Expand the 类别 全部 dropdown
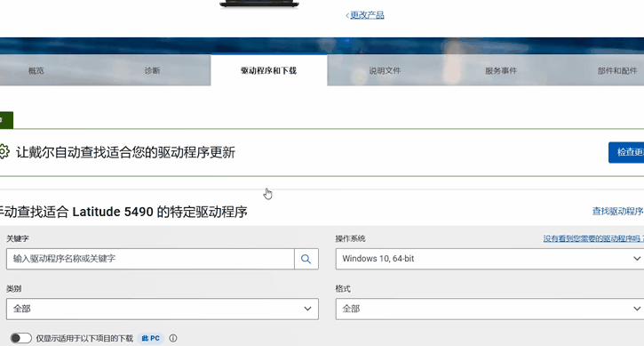The image size is (644, 346). tap(163, 309)
